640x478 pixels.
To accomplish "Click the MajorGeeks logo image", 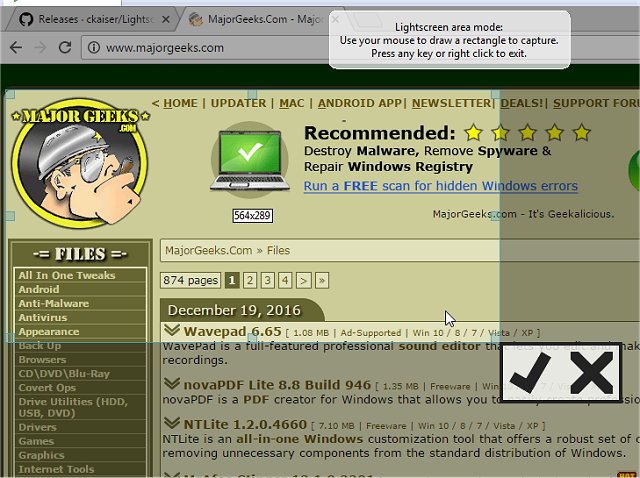I will click(80, 163).
